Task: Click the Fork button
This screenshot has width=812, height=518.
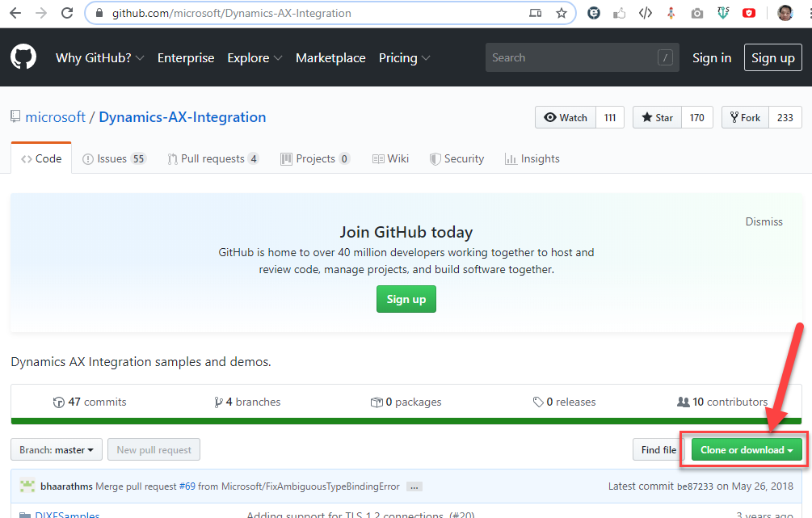Action: tap(745, 117)
